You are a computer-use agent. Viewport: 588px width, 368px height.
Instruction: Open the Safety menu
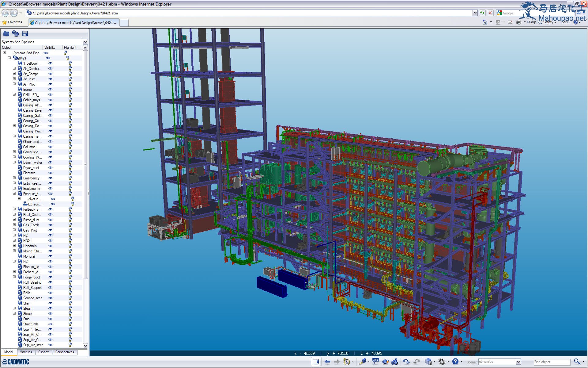pos(550,22)
